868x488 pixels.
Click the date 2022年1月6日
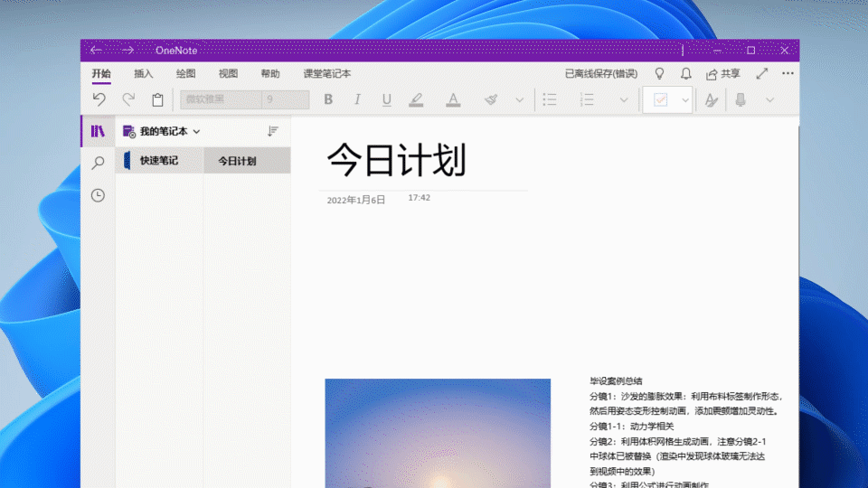[x=356, y=201]
